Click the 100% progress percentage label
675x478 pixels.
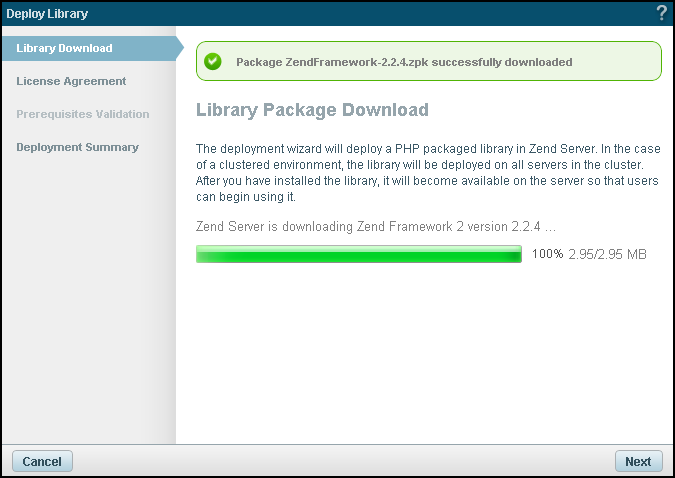pos(547,254)
